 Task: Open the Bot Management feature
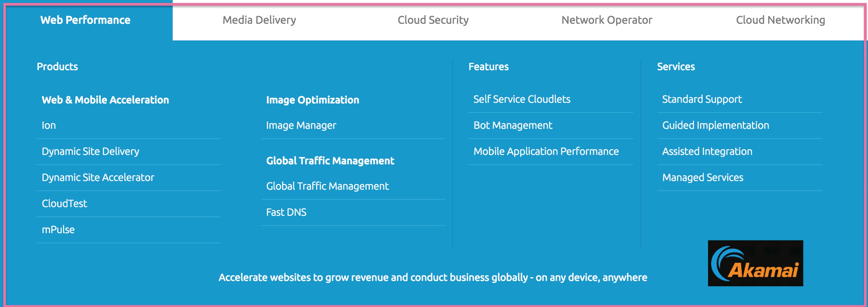click(x=512, y=125)
